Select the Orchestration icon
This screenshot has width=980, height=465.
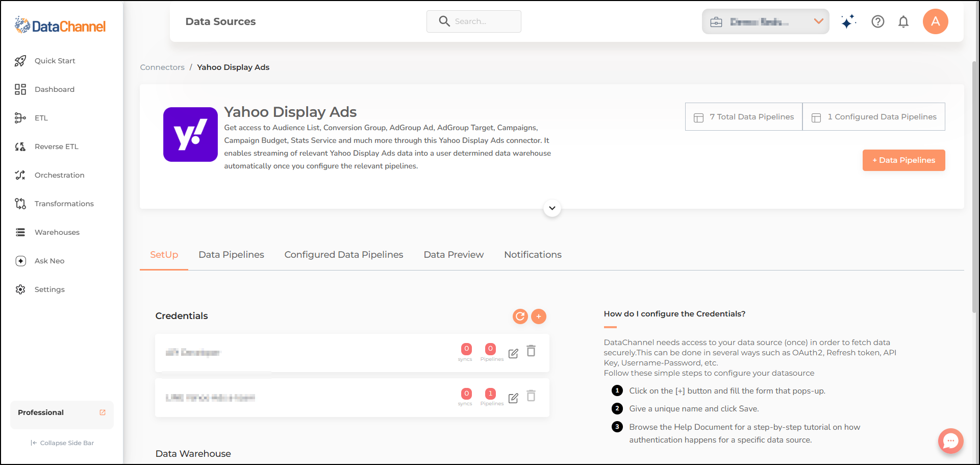[20, 175]
